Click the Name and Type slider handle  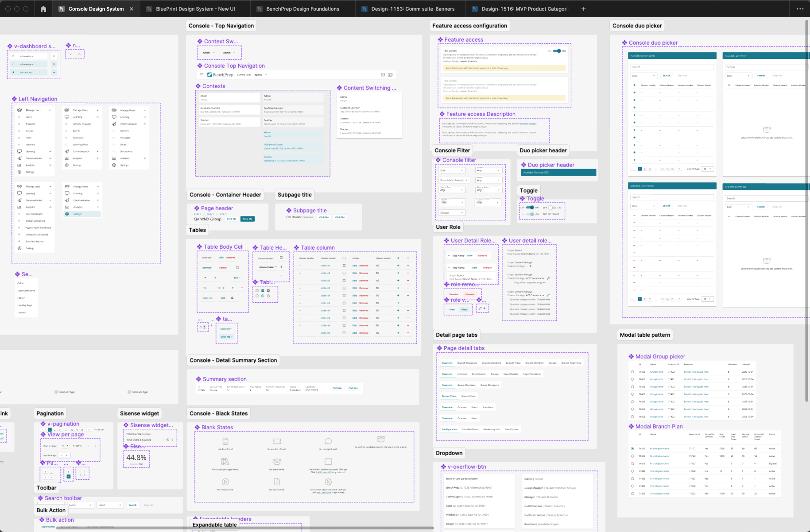(x=56, y=392)
